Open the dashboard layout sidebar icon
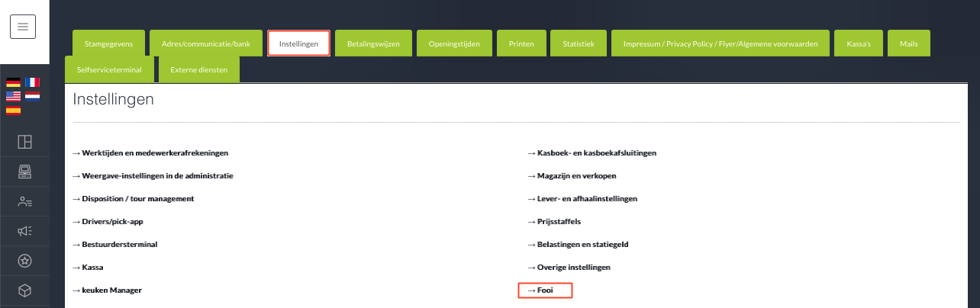This screenshot has width=980, height=308. (24, 142)
